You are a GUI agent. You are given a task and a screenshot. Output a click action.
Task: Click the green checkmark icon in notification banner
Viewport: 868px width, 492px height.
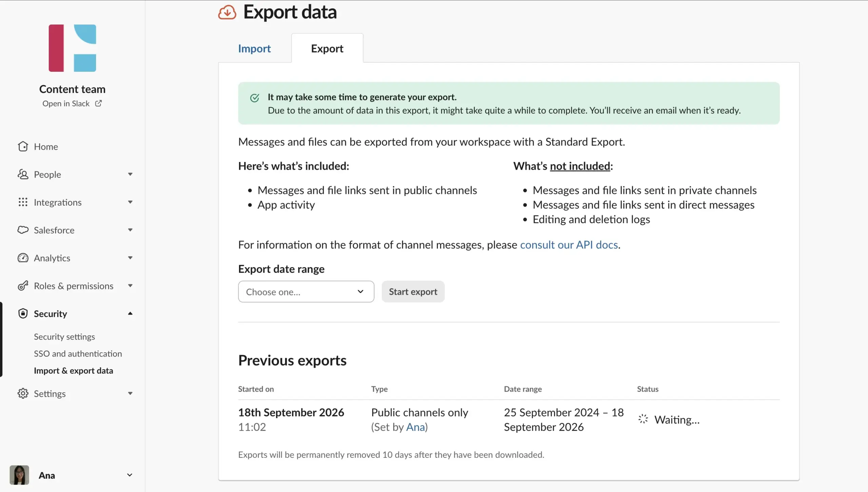[x=255, y=98]
